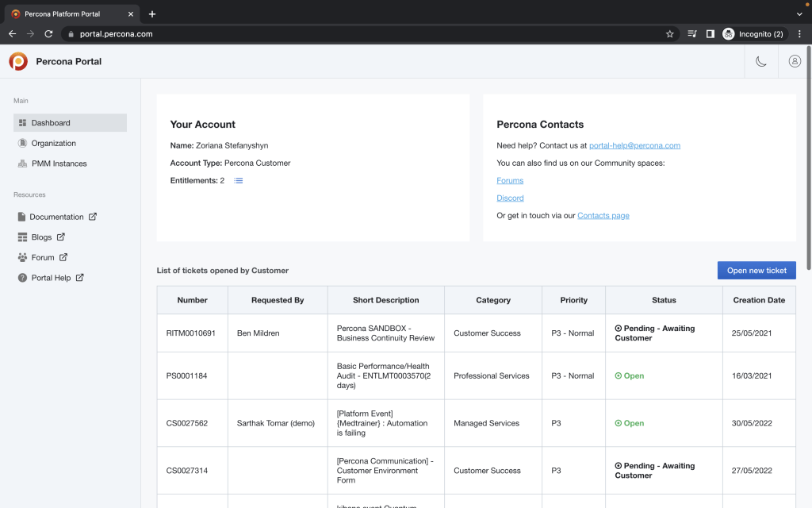
Task: Click Professional Services category cell
Action: [492, 375]
